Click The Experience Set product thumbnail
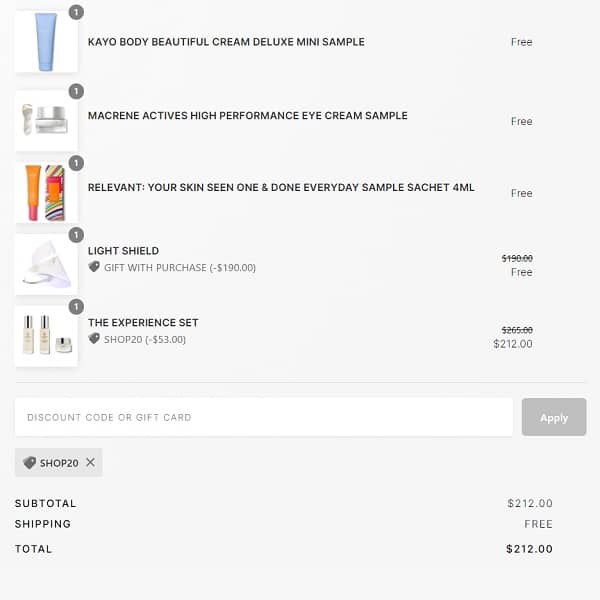The width and height of the screenshot is (600, 600). [46, 336]
